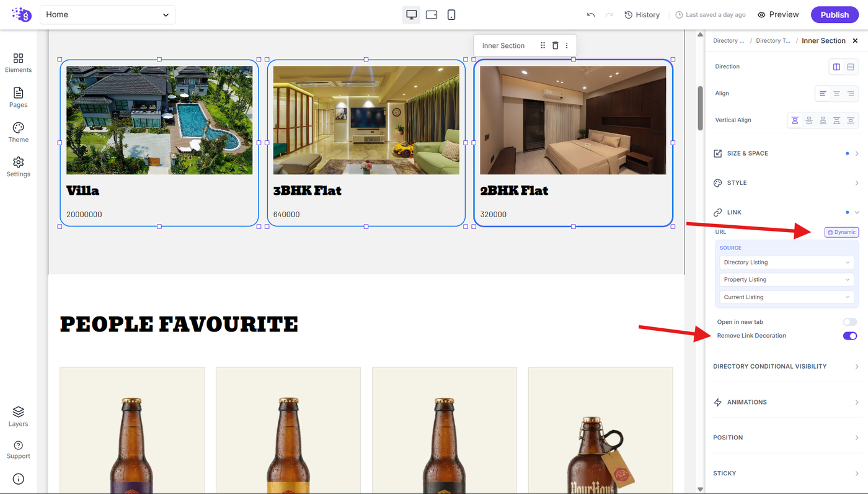Screen dimensions: 868x494
Task: Toggle the Dynamic URL option
Action: (x=841, y=232)
